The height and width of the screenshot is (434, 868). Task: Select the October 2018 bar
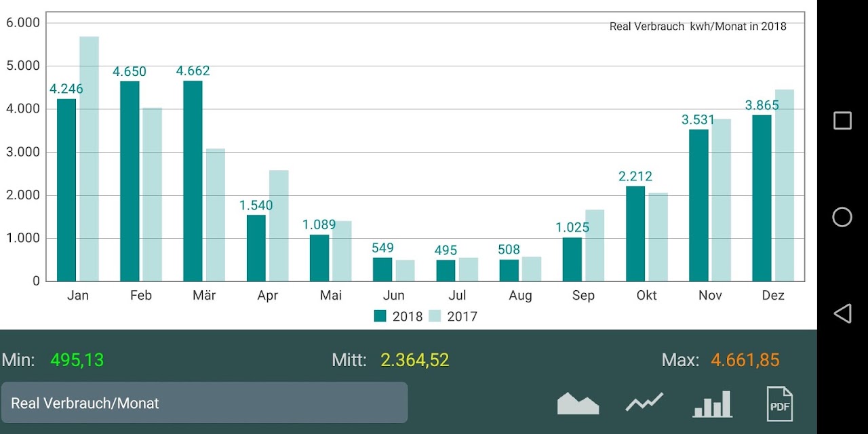[x=635, y=233]
